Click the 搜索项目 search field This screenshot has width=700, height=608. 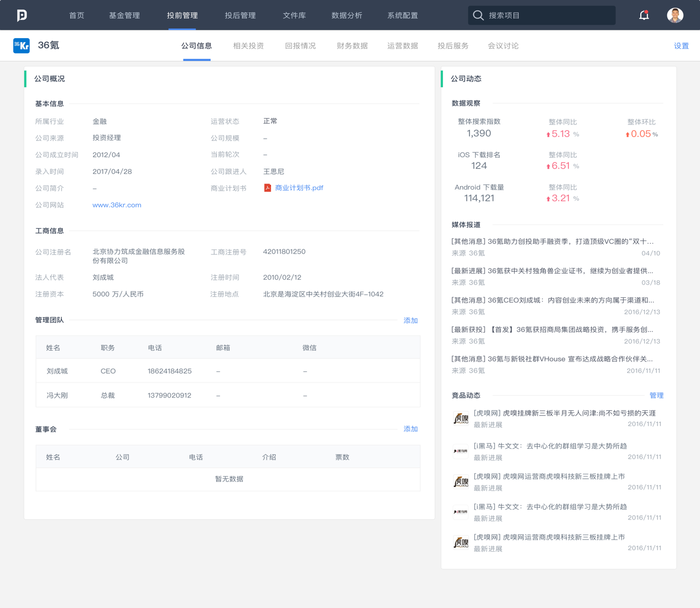click(x=541, y=15)
